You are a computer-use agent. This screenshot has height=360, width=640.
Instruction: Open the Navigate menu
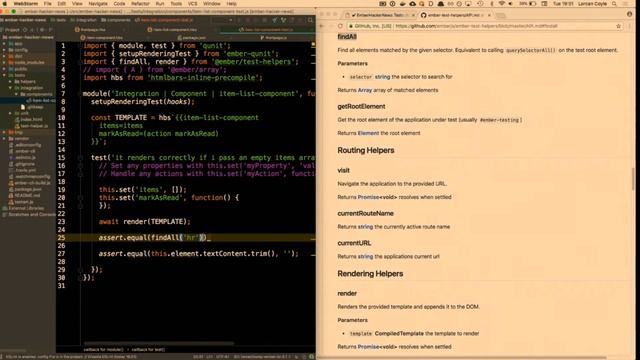click(98, 4)
